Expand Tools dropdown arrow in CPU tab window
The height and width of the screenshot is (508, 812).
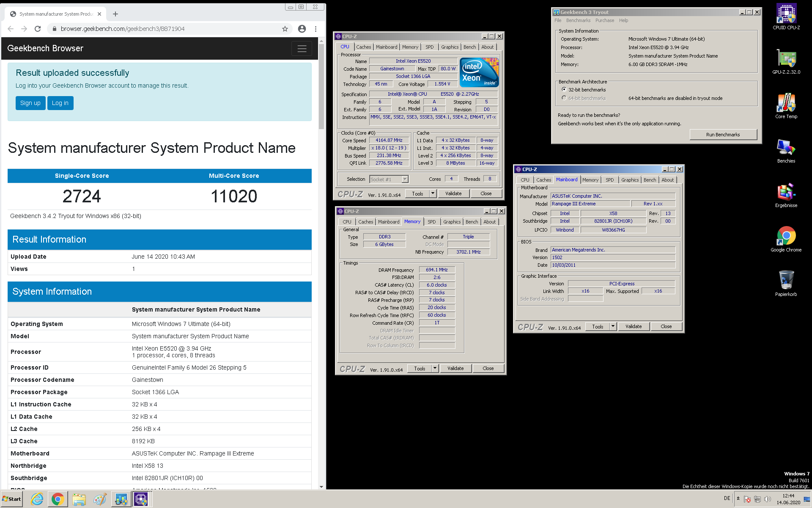[433, 193]
